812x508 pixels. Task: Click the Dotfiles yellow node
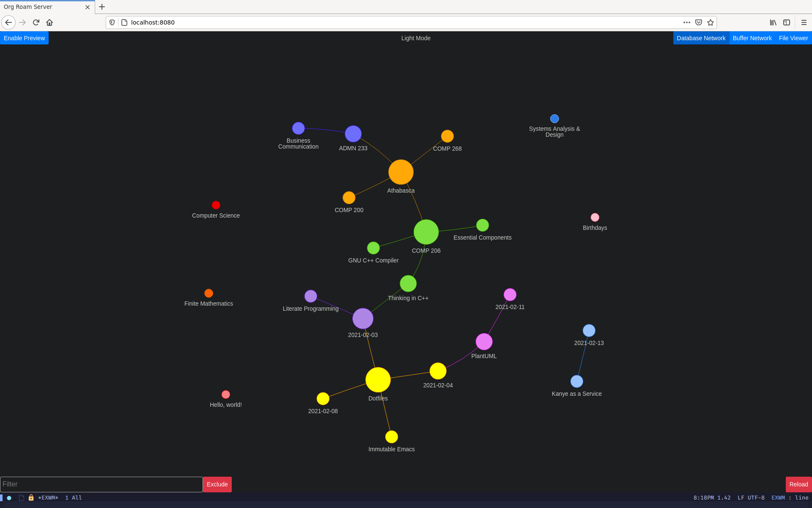379,381
